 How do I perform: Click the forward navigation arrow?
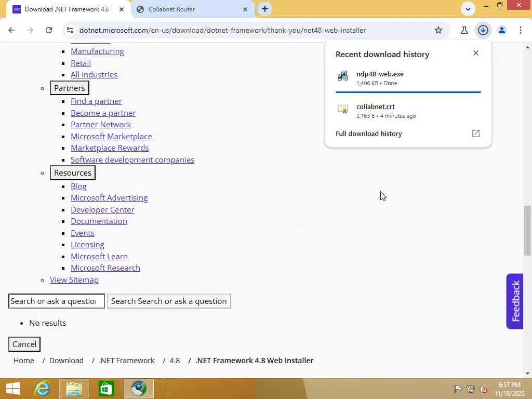[x=30, y=30]
